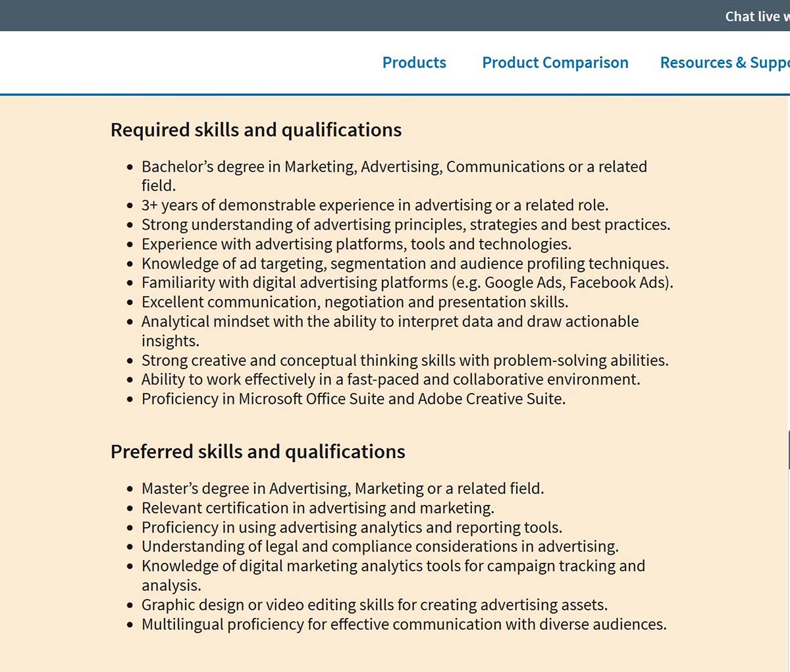Click the Multilingual proficiency bullet text
The width and height of the screenshot is (790, 672).
tap(404, 625)
